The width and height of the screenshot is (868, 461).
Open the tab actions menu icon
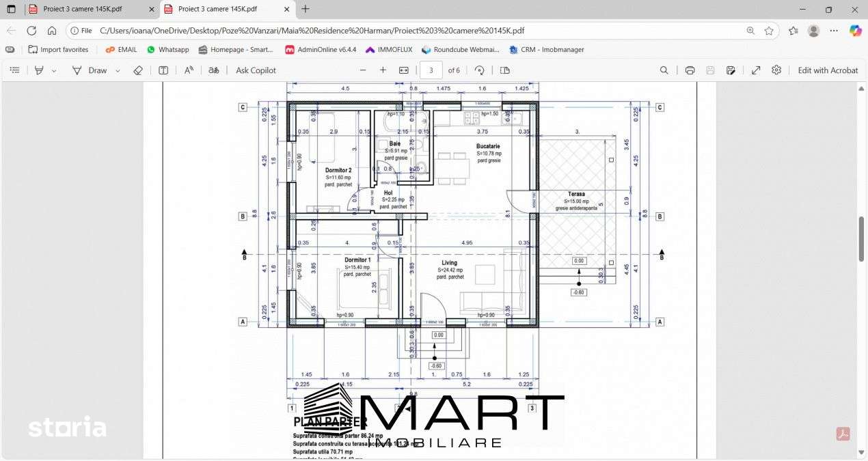click(11, 10)
